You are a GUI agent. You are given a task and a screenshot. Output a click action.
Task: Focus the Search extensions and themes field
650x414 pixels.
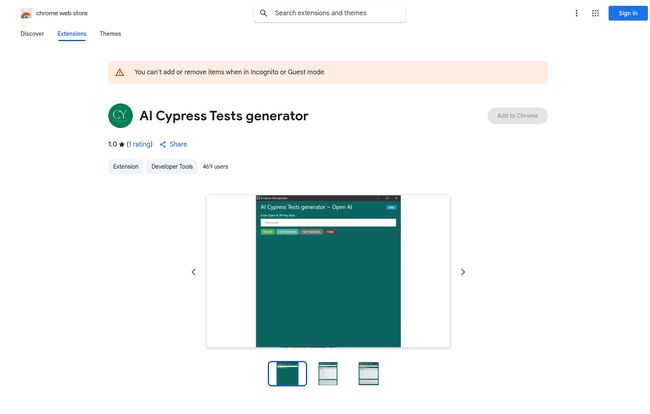(x=330, y=13)
